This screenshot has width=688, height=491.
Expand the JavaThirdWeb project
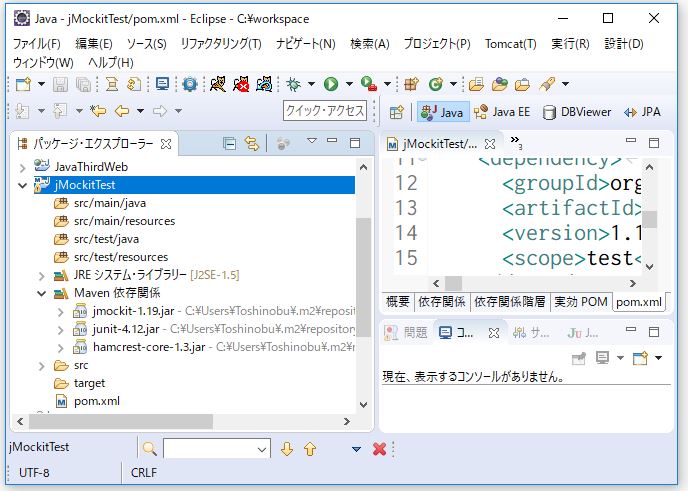tap(23, 168)
